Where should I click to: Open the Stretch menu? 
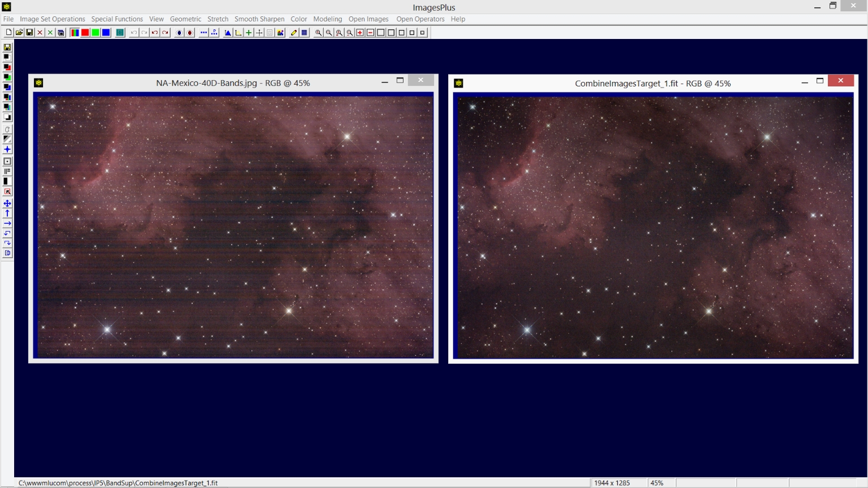click(x=218, y=19)
